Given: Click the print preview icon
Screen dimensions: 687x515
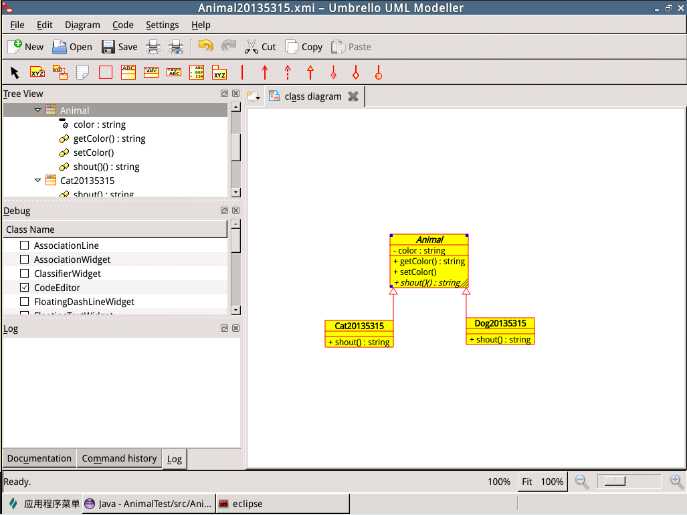Looking at the screenshot, I should (176, 46).
